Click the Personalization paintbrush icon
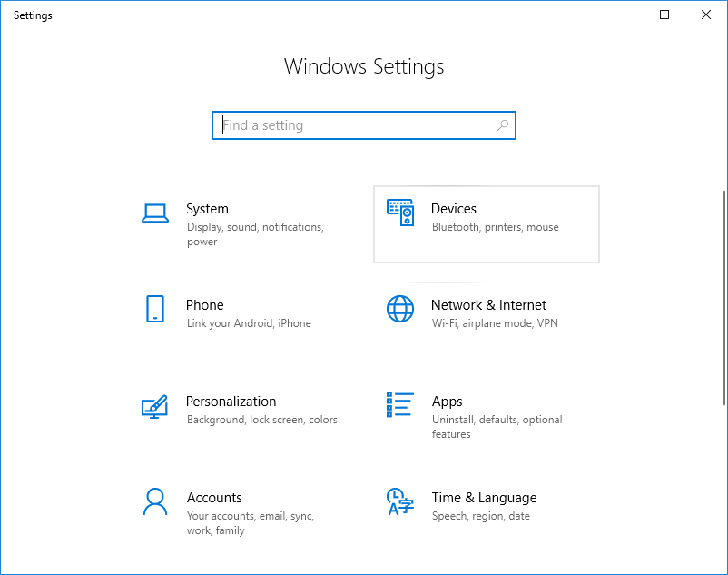The height and width of the screenshot is (575, 728). pos(155,406)
